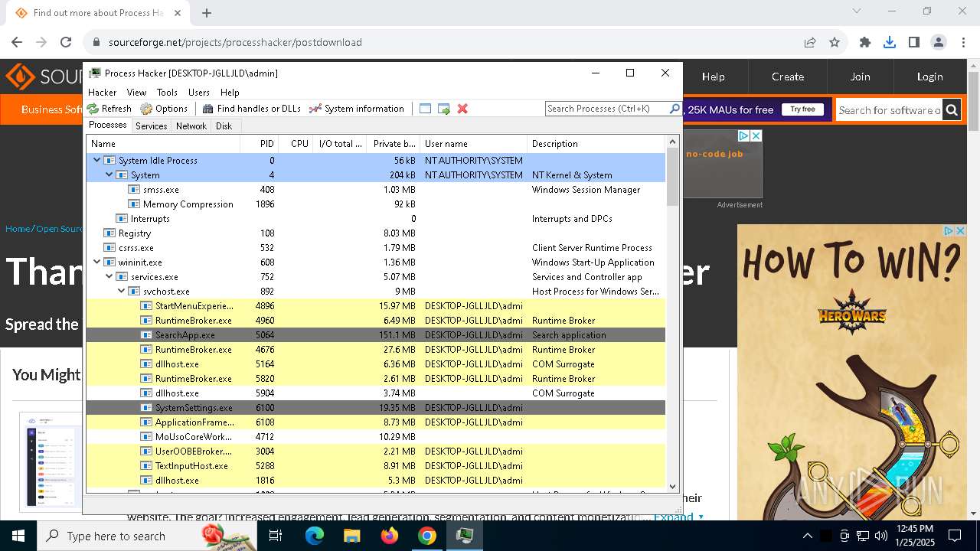
Task: Click the share page icon in Chrome
Action: [810, 42]
